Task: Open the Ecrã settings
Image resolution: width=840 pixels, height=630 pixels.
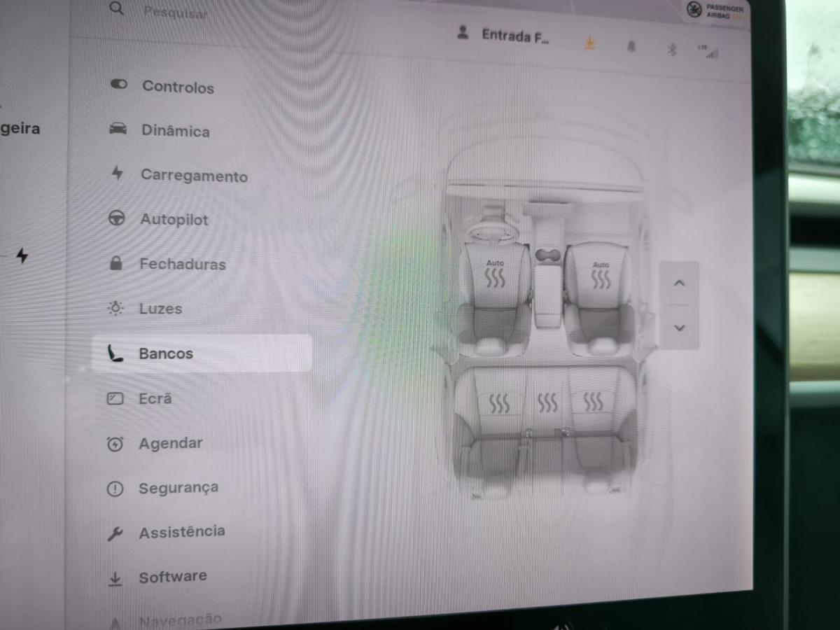Action: pos(139,398)
